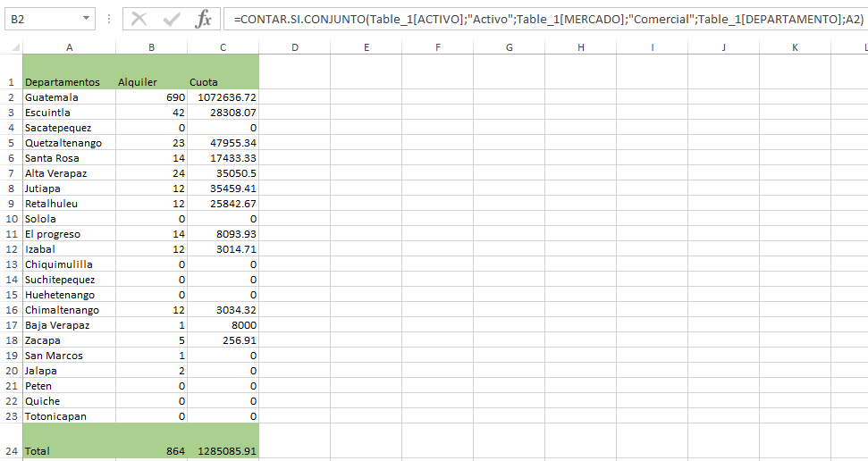Select the Alquiler value 690 cell
This screenshot has height=461, width=868.
151,97
